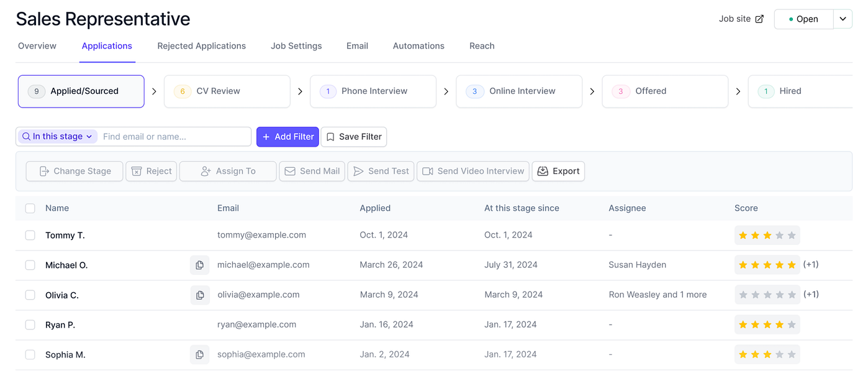Click the copy icon beside Olivia C.
This screenshot has height=373, width=868.
(199, 295)
